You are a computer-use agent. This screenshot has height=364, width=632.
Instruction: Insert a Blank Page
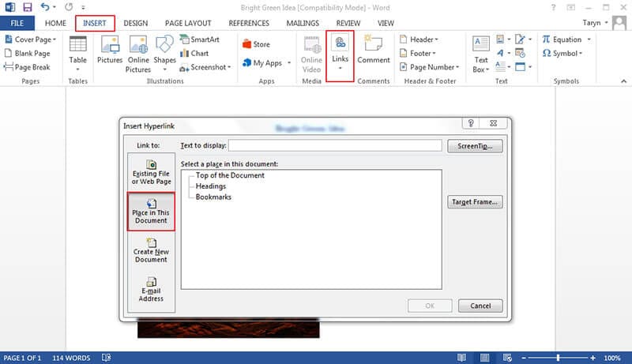coord(28,53)
